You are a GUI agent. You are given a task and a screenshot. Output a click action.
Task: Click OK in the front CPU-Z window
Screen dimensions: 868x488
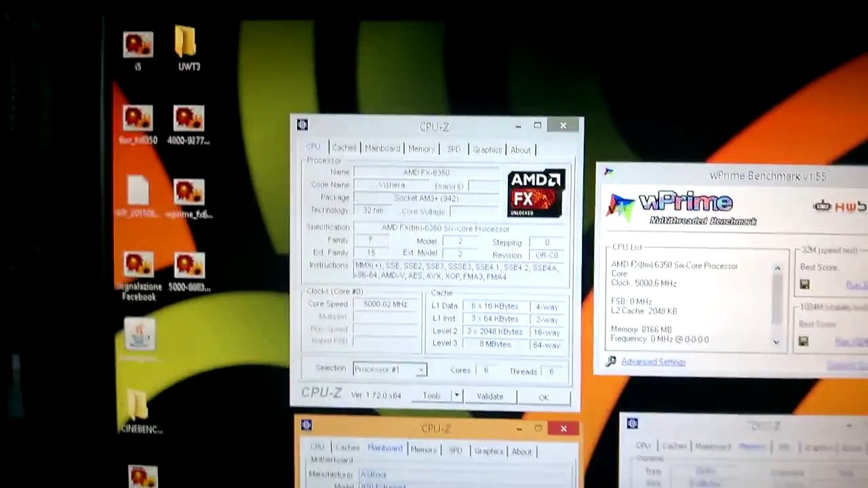point(544,398)
